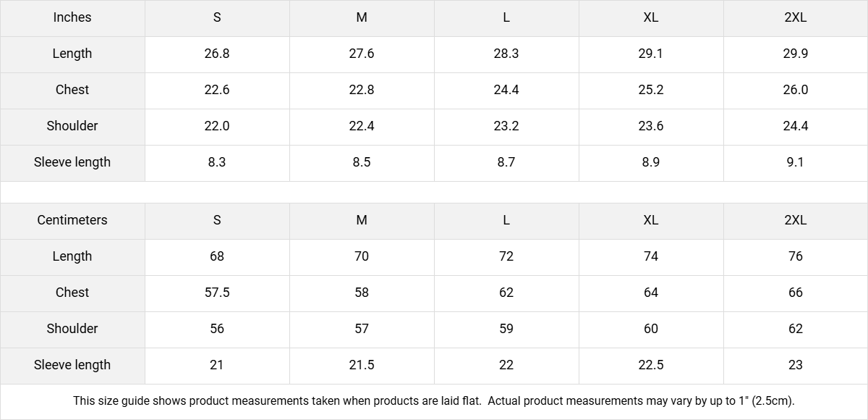The height and width of the screenshot is (420, 868).
Task: Click the XL sleeve length value 8.9
Action: click(651, 163)
